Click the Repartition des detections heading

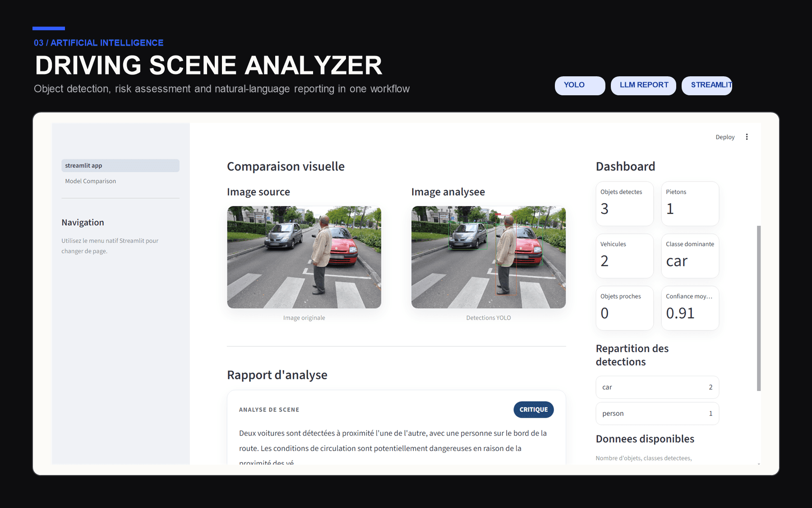click(x=632, y=355)
